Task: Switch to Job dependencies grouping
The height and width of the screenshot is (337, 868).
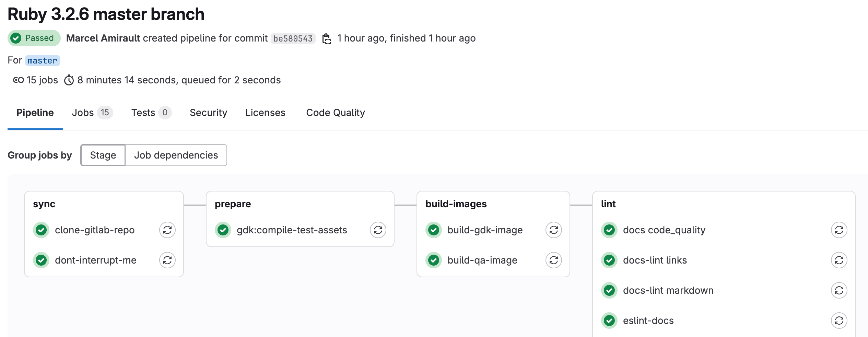Action: click(x=176, y=155)
